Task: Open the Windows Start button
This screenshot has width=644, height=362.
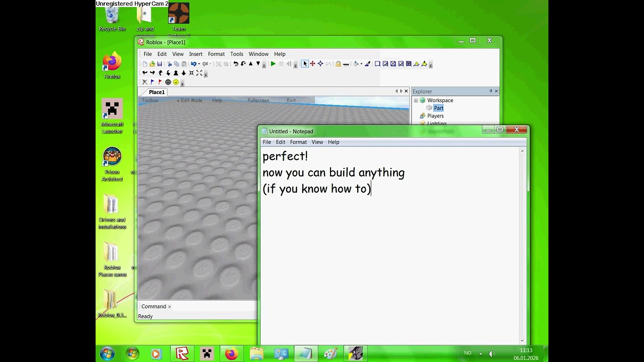Action: coord(107,354)
